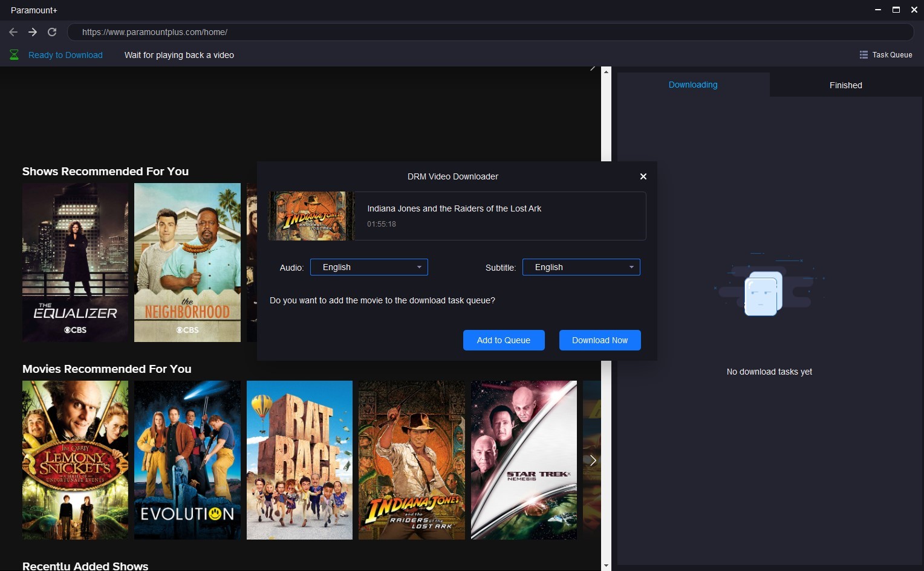Focus the URL address field
The width and height of the screenshot is (924, 571).
click(x=490, y=32)
